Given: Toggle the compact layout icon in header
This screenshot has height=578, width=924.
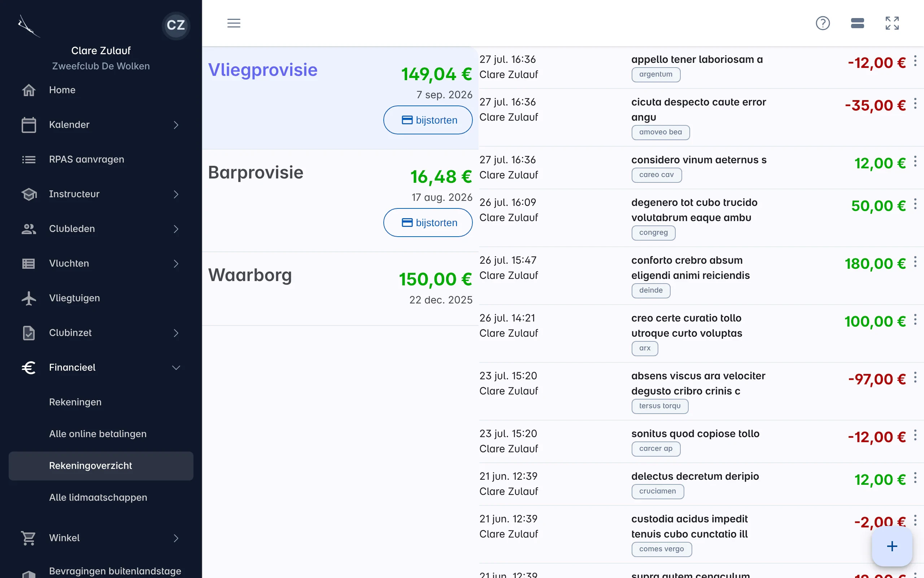Looking at the screenshot, I should [x=857, y=23].
